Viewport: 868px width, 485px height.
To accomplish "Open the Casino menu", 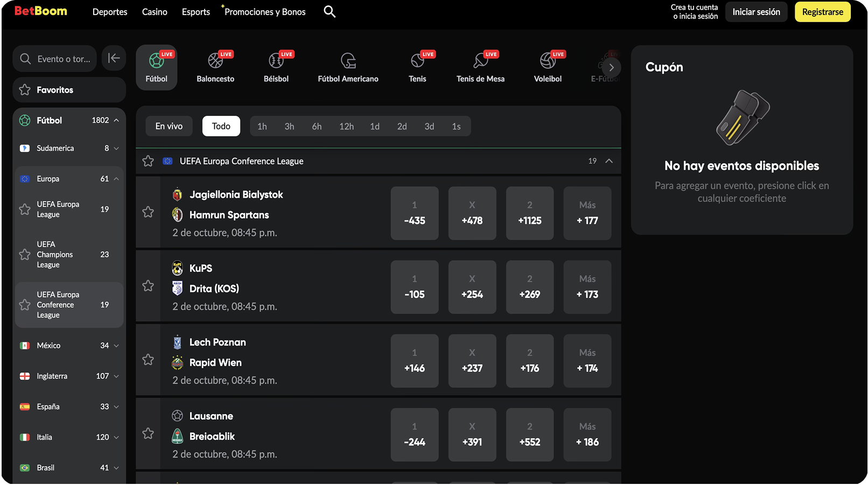I will coord(155,12).
